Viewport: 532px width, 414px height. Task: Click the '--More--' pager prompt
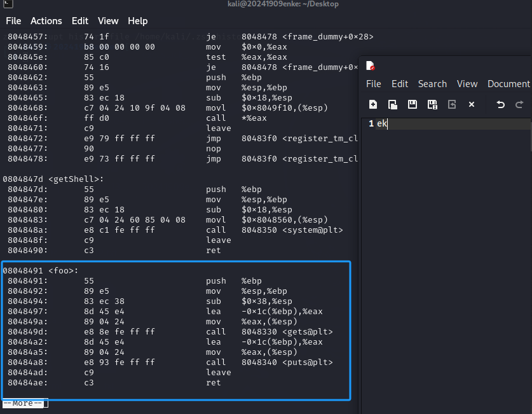pyautogui.click(x=23, y=403)
